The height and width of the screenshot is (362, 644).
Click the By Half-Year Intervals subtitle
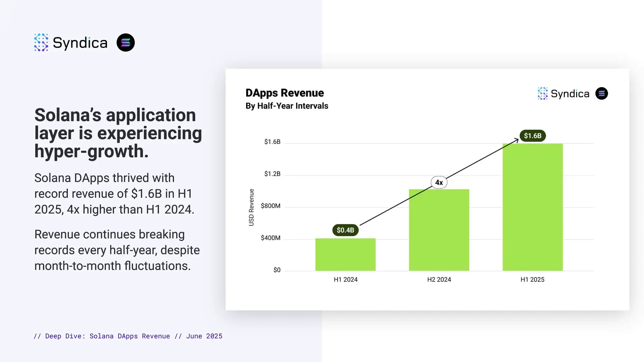pos(287,106)
